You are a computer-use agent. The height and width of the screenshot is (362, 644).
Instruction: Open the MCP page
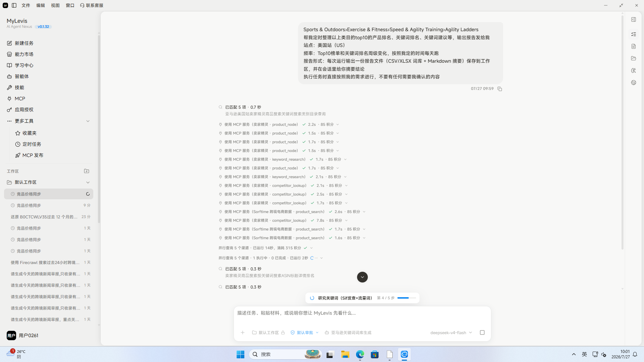(16, 98)
